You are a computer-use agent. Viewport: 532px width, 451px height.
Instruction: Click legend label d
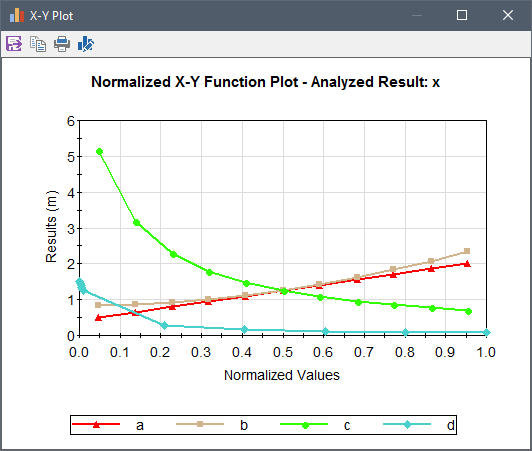[x=451, y=425]
